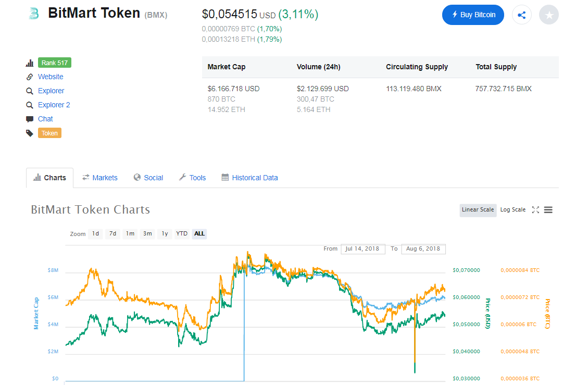Open the Explorer 2 link
The height and width of the screenshot is (385, 588).
[x=54, y=105]
